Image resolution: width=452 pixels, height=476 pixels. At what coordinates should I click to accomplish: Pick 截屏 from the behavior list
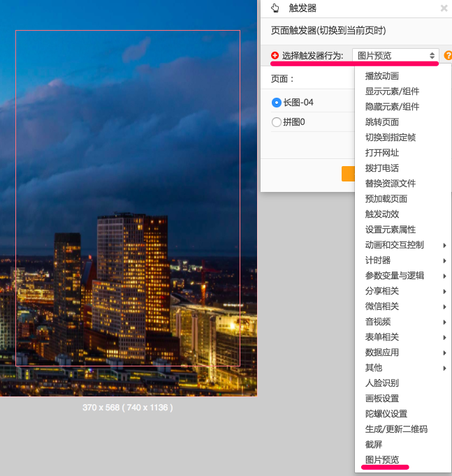(374, 445)
